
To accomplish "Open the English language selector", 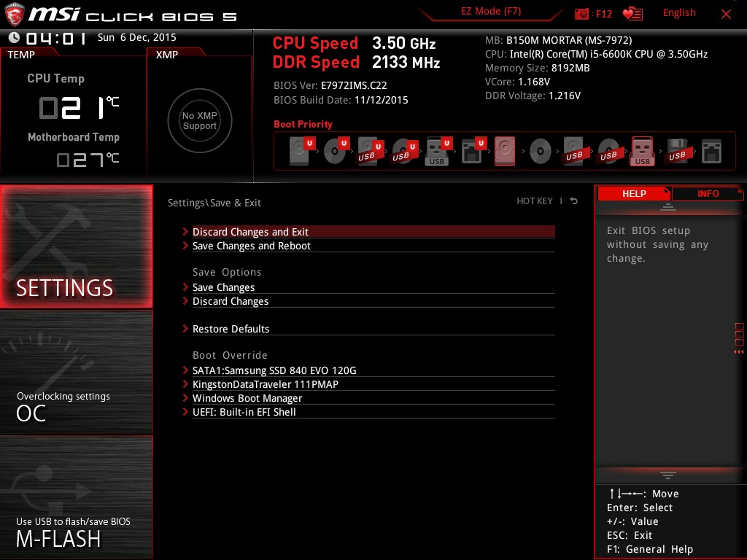I will [679, 13].
